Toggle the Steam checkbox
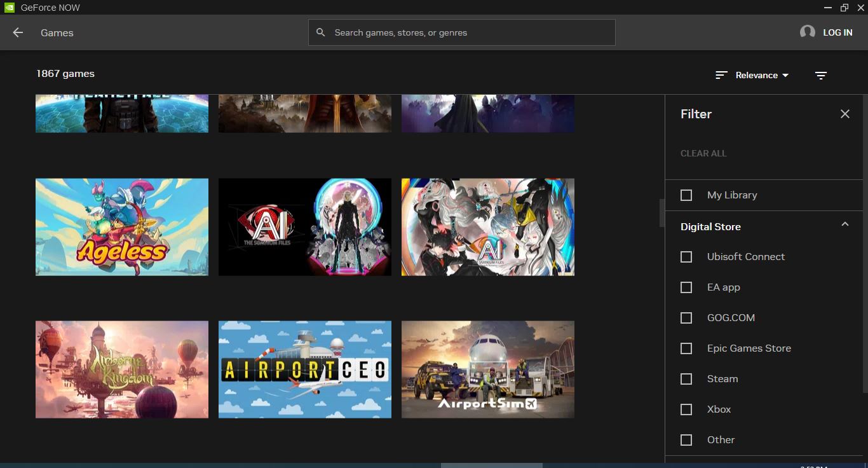Viewport: 868px width, 468px height. tap(686, 379)
